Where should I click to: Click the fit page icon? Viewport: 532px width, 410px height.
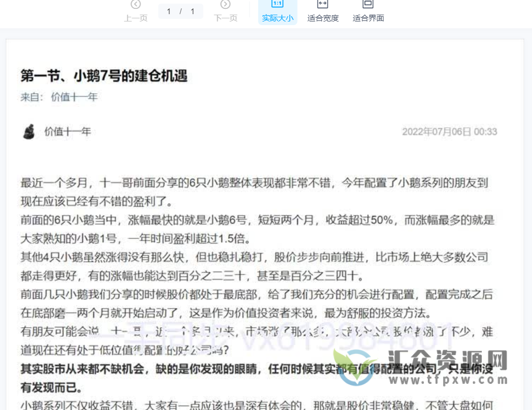tap(368, 4)
